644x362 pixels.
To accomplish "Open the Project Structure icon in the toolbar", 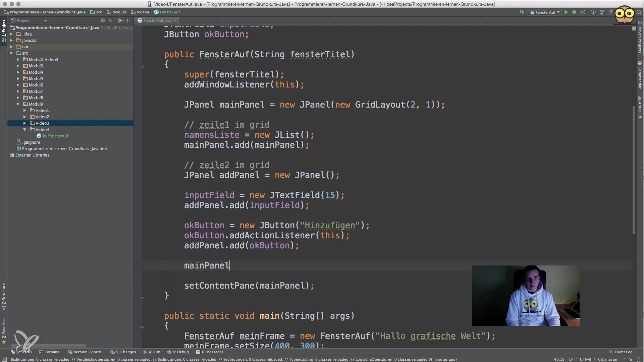I will coord(610,12).
